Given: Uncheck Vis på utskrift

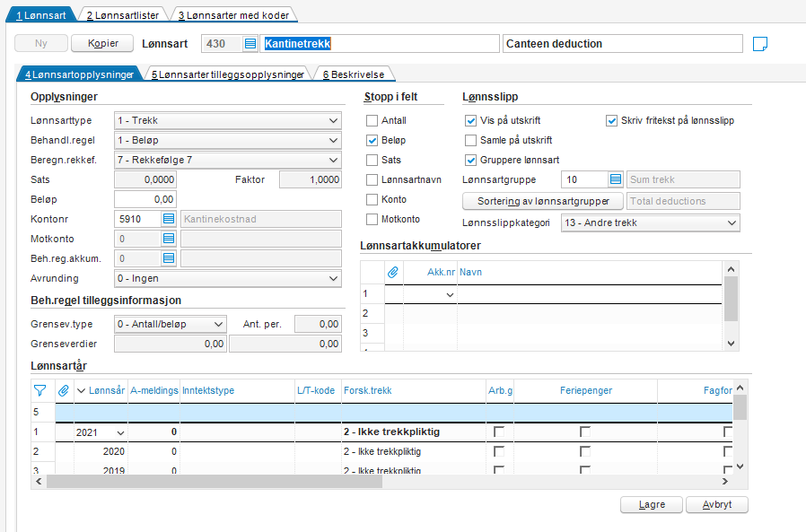Looking at the screenshot, I should (471, 120).
